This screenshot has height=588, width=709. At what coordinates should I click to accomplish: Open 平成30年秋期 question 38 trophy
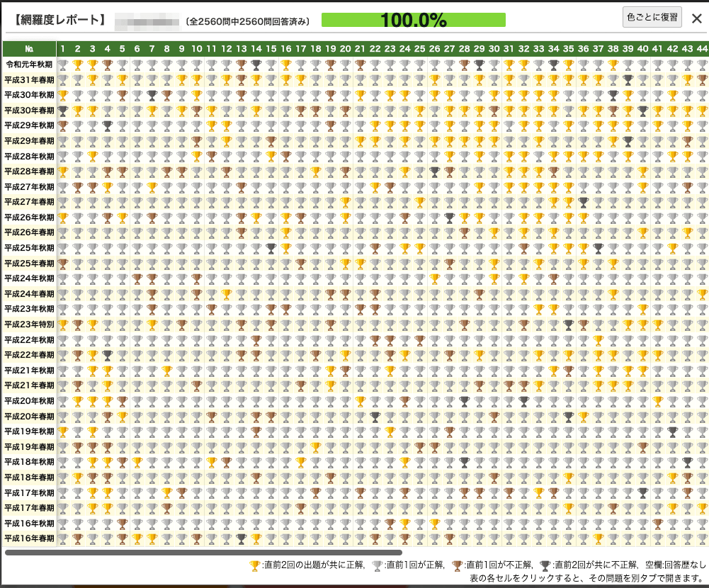613,95
